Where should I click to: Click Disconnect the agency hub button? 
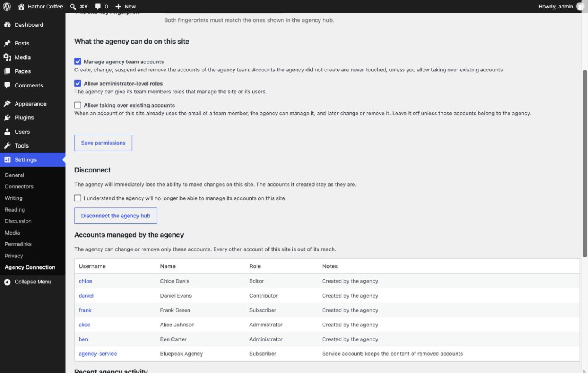click(115, 216)
